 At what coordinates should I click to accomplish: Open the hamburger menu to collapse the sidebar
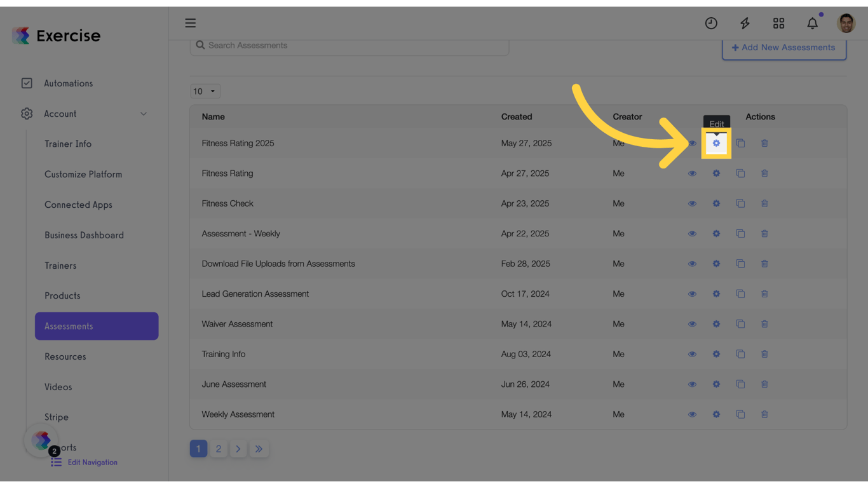click(191, 24)
